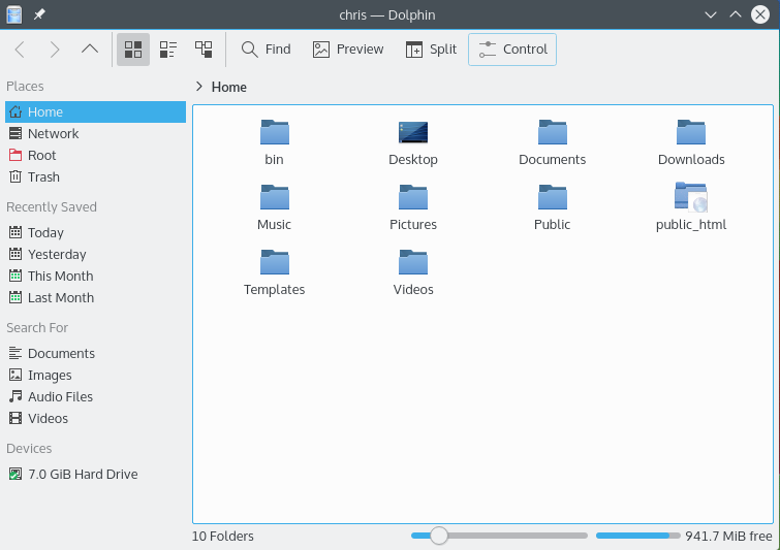Search for Images in sidebar

pos(96,375)
